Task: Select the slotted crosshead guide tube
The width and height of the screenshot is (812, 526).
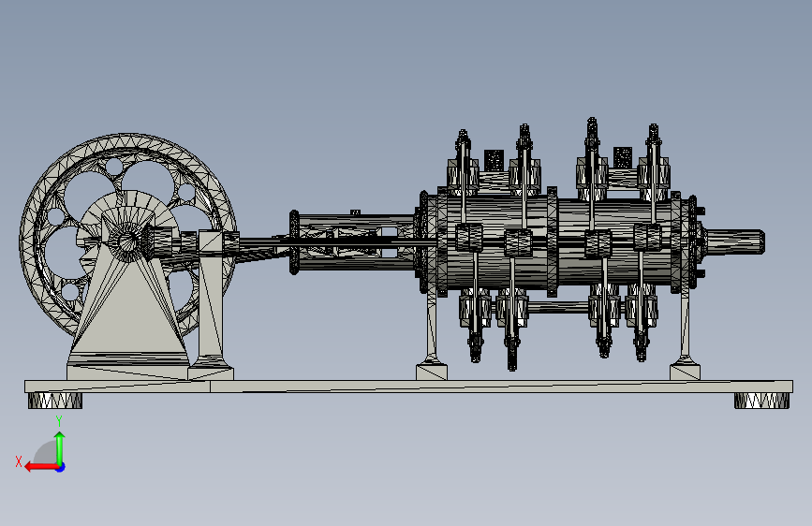Action: [x=355, y=241]
